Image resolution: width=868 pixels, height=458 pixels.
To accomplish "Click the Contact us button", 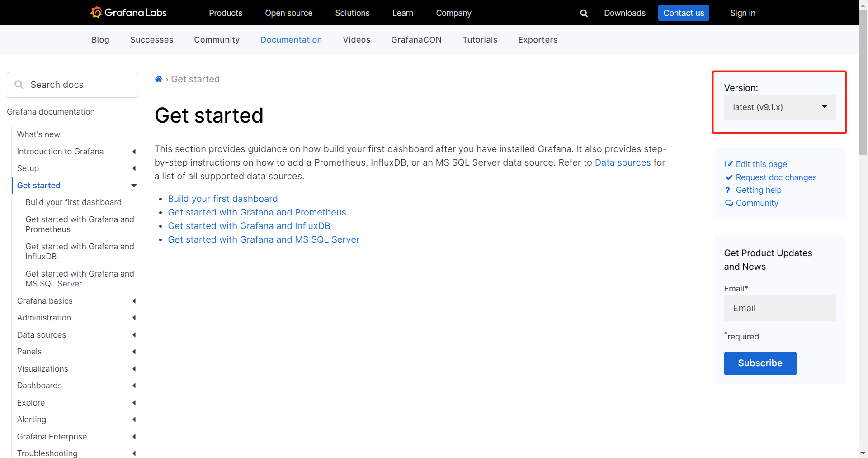I will pyautogui.click(x=684, y=13).
